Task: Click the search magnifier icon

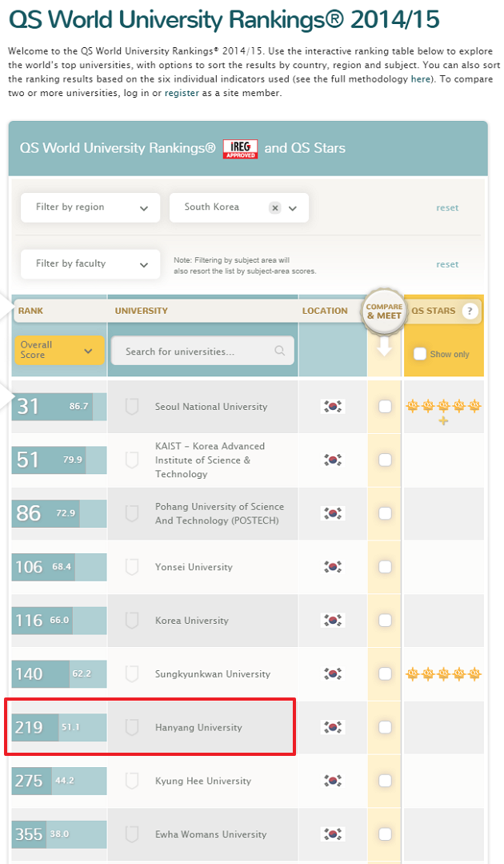Action: pyautogui.click(x=279, y=351)
